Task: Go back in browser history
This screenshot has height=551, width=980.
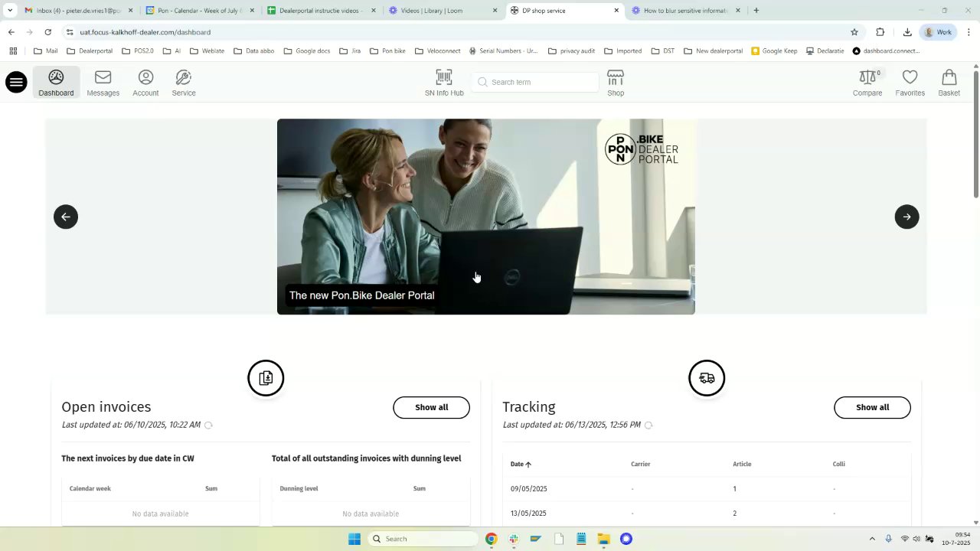Action: (11, 32)
